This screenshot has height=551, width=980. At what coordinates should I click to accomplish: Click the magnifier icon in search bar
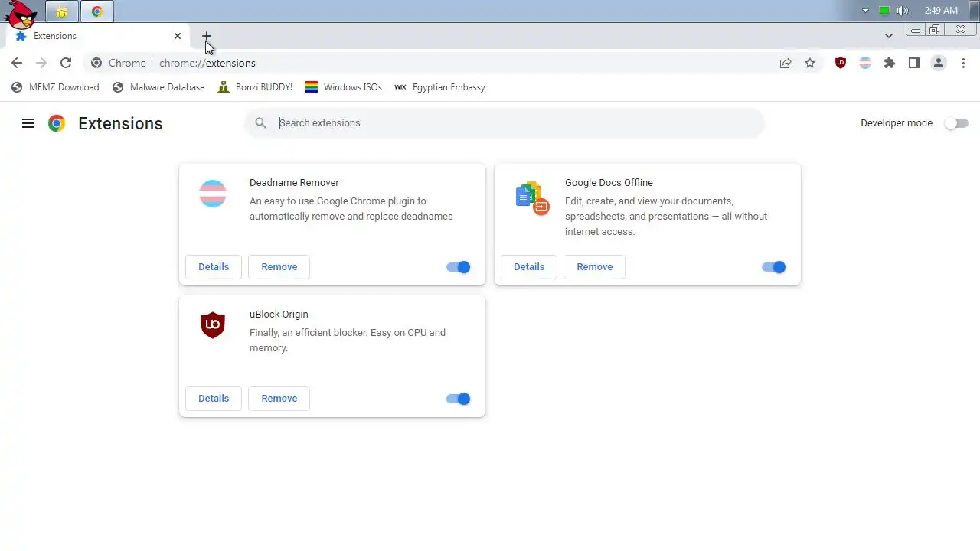pyautogui.click(x=261, y=122)
